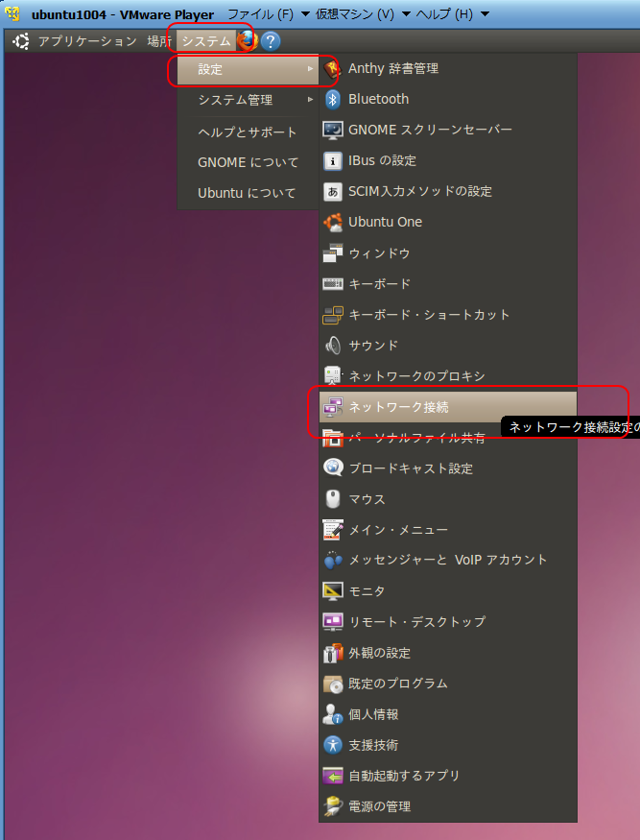Choose 既定のプログラム label
Viewport: 640px width, 840px height.
coord(398,684)
